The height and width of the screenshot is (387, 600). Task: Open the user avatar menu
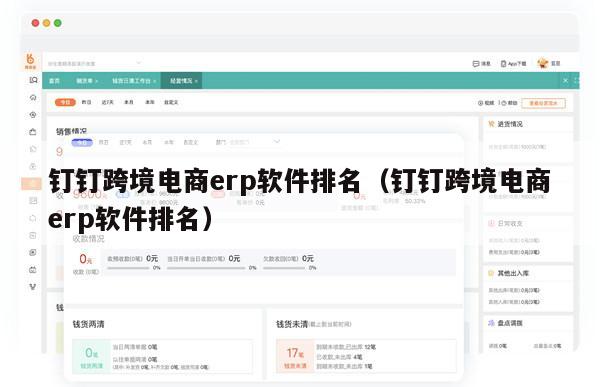coord(543,63)
